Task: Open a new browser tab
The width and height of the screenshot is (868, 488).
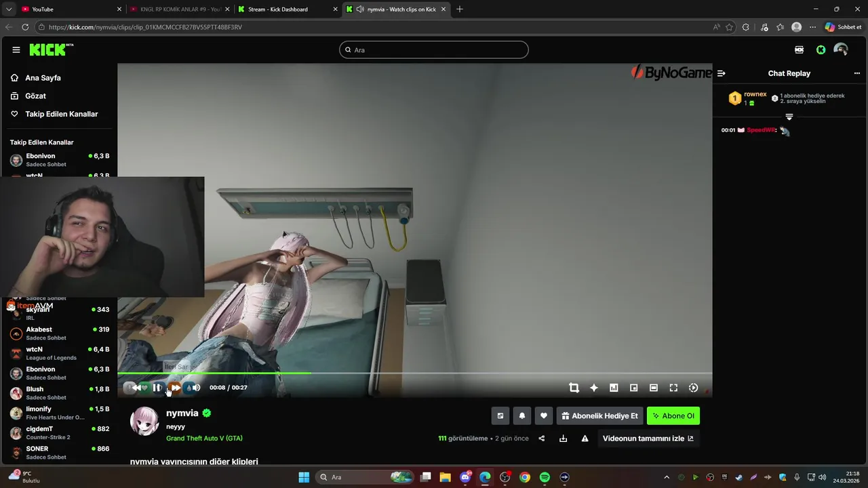Action: click(460, 9)
